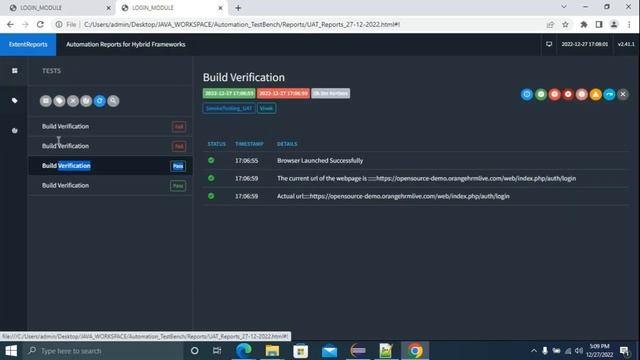Open a new browser tab
The height and width of the screenshot is (360, 640).
238,8
